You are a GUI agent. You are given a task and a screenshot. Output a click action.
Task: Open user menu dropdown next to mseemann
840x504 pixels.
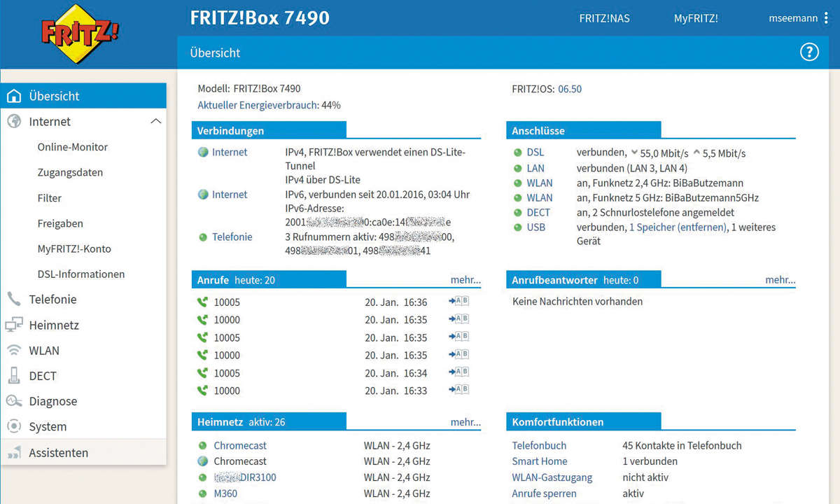pyautogui.click(x=827, y=19)
